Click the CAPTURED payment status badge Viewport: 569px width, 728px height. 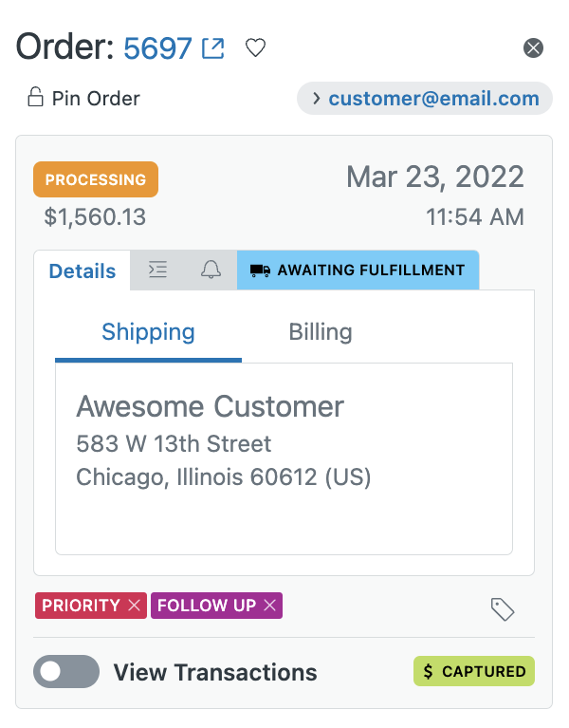[474, 671]
